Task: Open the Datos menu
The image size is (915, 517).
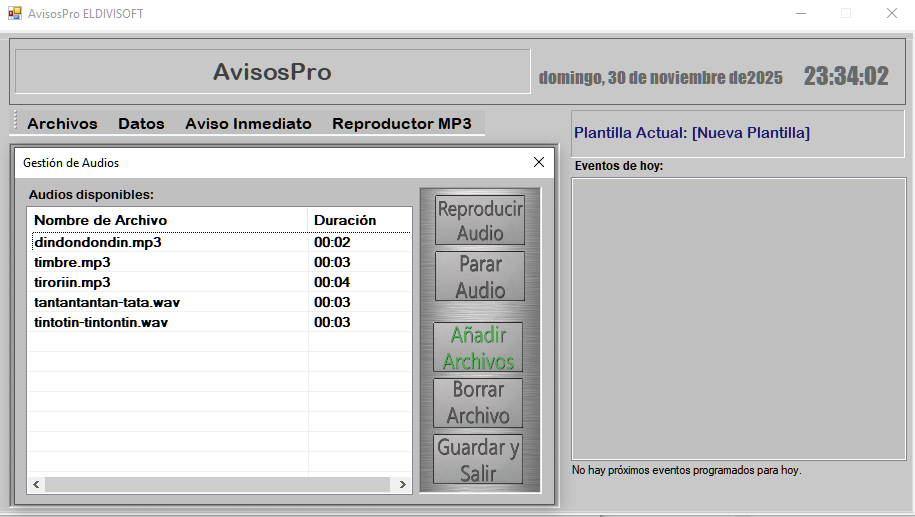Action: [x=141, y=124]
